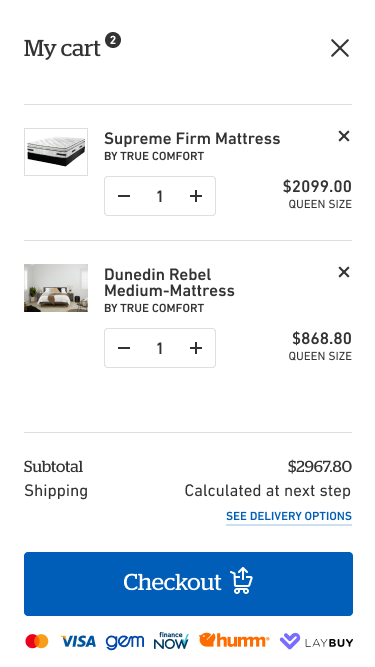Click the gem finance logo
The image size is (375, 667).
point(125,641)
